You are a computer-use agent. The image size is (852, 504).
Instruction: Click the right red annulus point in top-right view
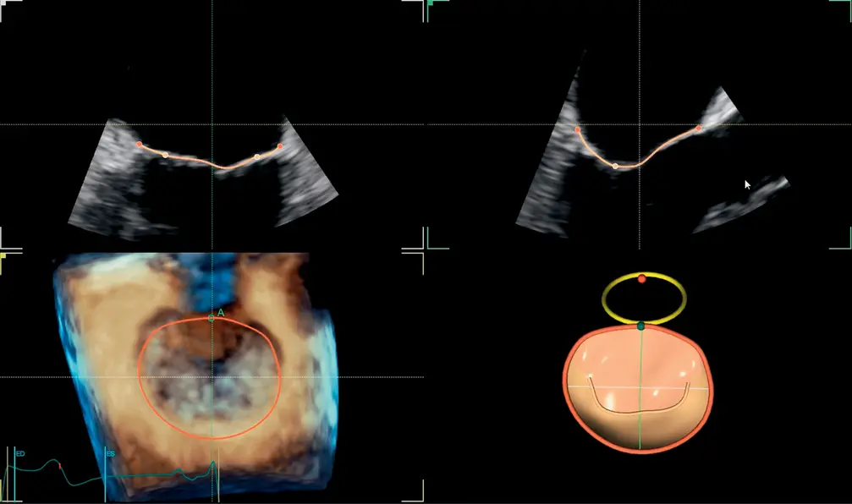tap(699, 128)
